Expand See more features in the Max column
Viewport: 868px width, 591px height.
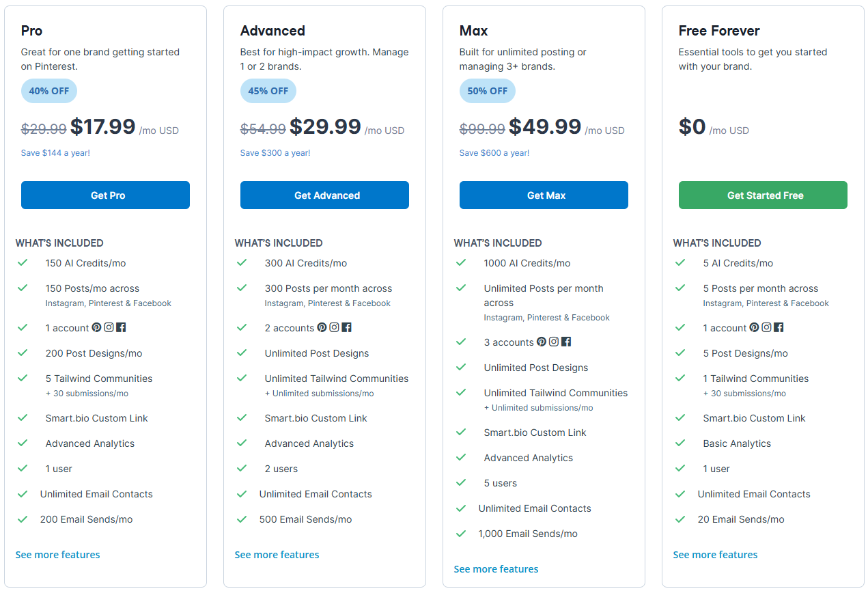point(496,568)
